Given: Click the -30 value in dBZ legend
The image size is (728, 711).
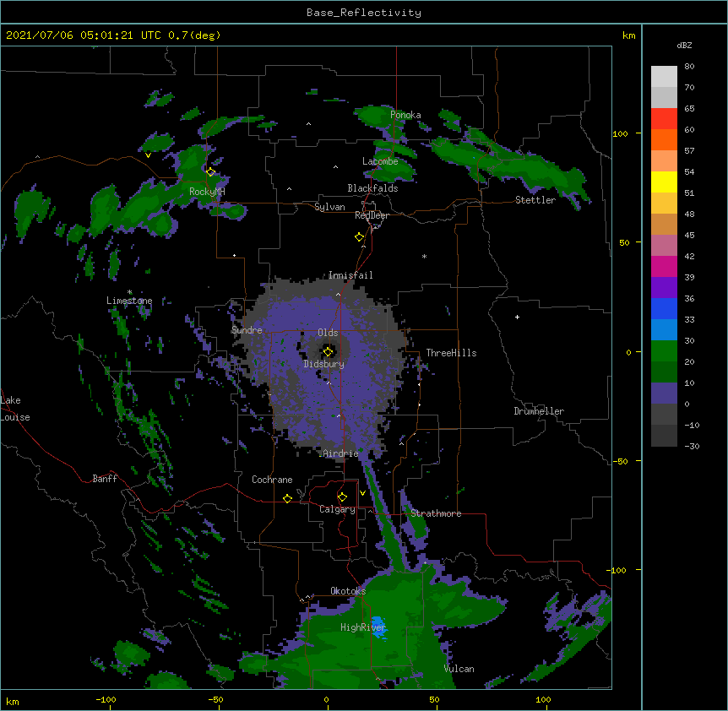Looking at the screenshot, I should coord(693,447).
